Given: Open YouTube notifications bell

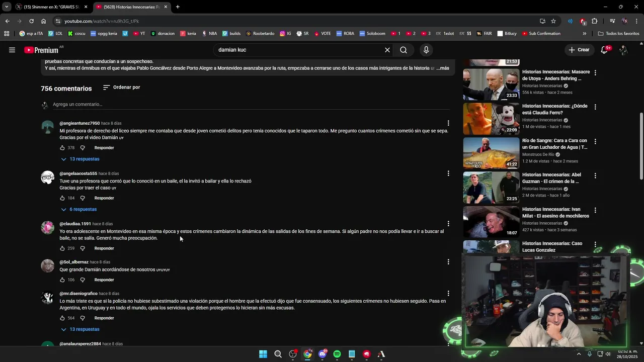Looking at the screenshot, I should (x=605, y=50).
